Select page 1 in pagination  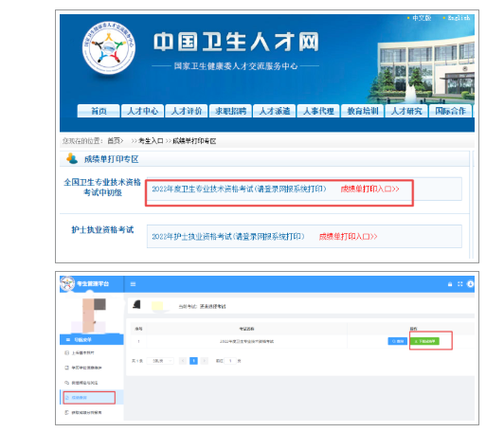[193, 361]
